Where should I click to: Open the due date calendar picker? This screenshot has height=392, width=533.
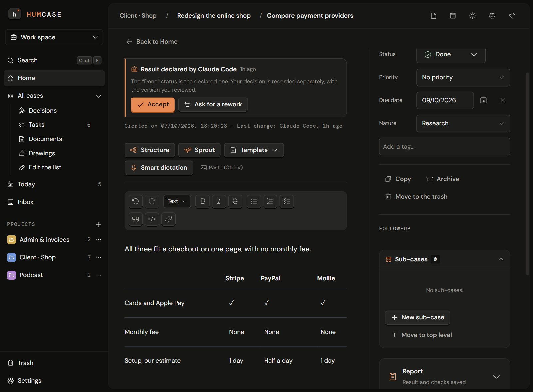(483, 100)
